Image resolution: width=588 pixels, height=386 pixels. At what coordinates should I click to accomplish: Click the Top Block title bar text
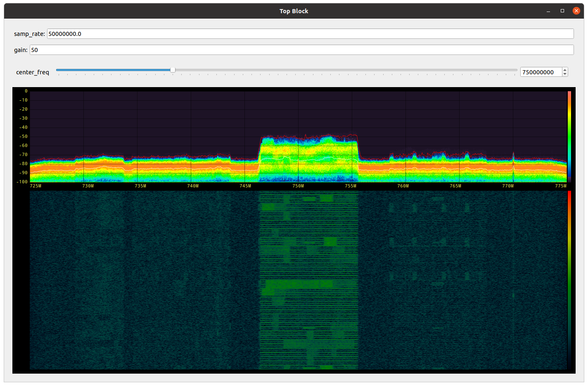294,11
